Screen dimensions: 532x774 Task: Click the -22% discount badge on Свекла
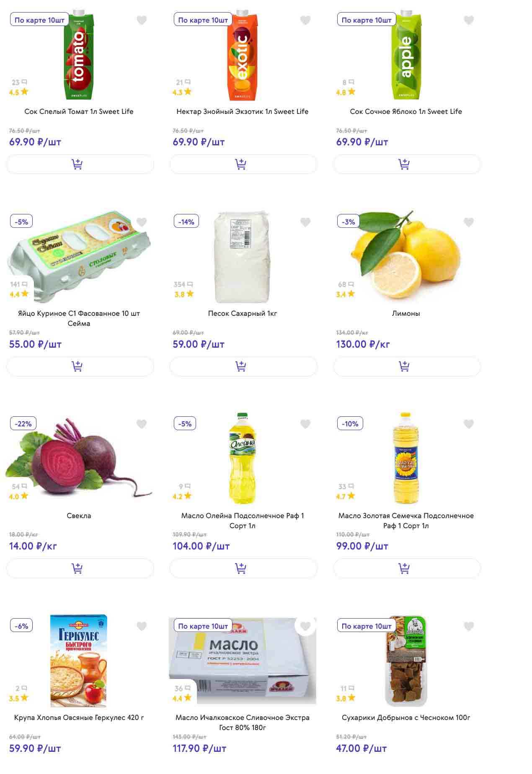(23, 423)
